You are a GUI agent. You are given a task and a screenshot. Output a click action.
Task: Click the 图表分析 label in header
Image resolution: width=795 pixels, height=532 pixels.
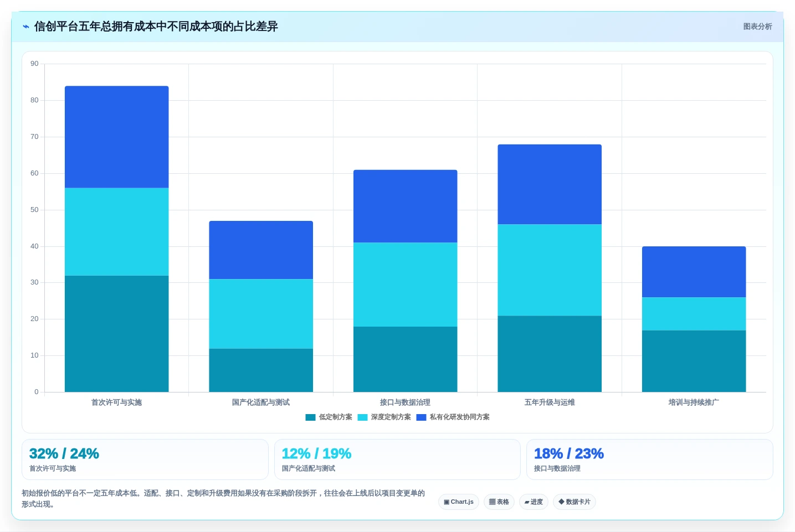[757, 27]
